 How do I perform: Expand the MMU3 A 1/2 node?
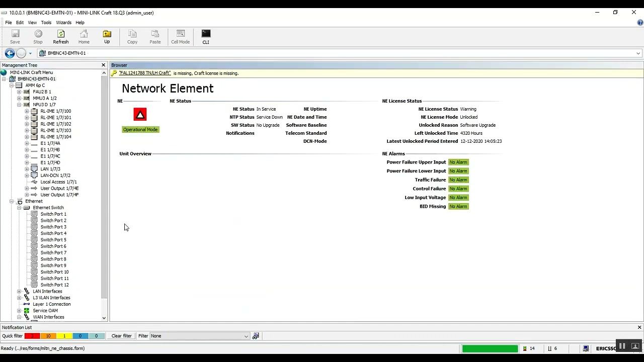[19, 99]
